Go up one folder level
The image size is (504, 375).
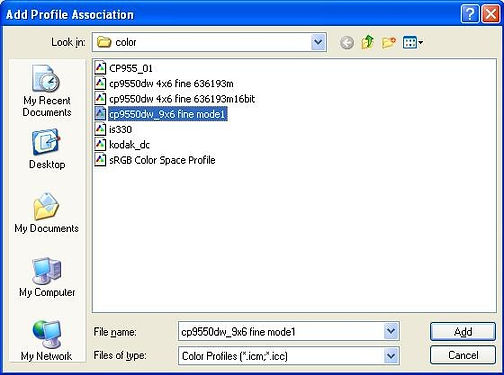(x=367, y=42)
